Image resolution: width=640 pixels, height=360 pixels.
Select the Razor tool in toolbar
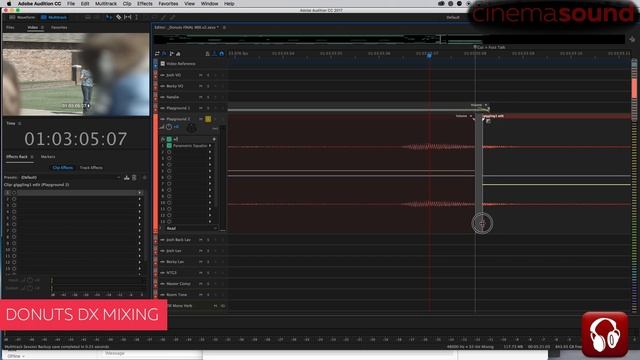coord(118,17)
